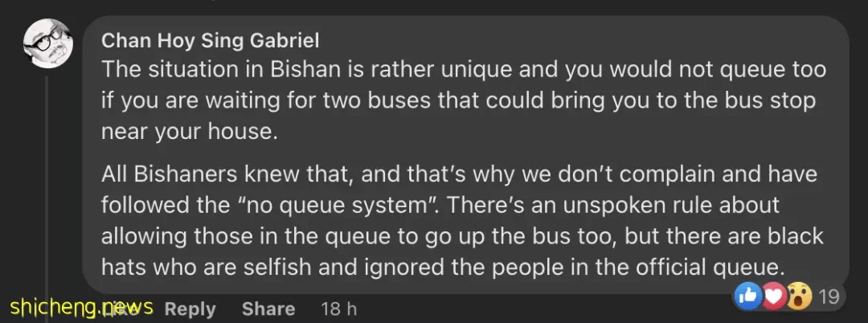Click the wow face reaction icon

(799, 297)
